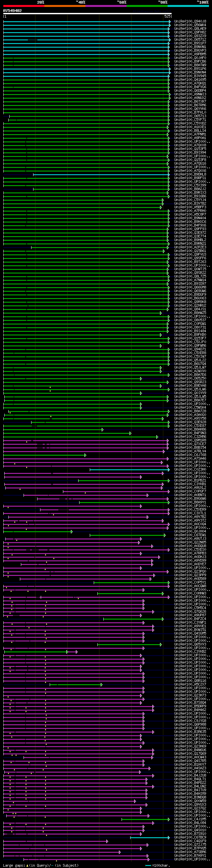Screen dimensions: 212x868
Task: Click label UniRef100_C5WSK4
Action: pyautogui.click(x=190, y=408)
